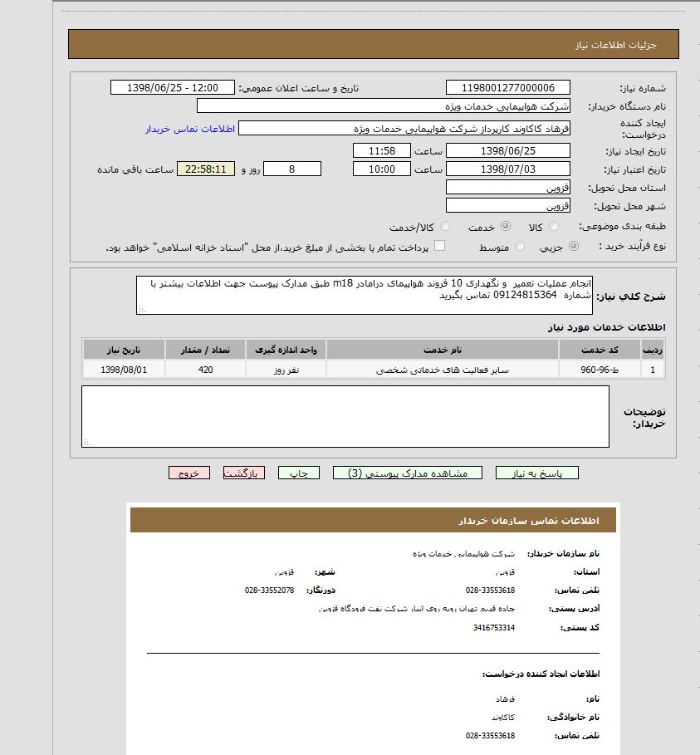Click inside the شرح کلی نیاز text area
Viewport: 700px width, 755px height.
[365, 295]
